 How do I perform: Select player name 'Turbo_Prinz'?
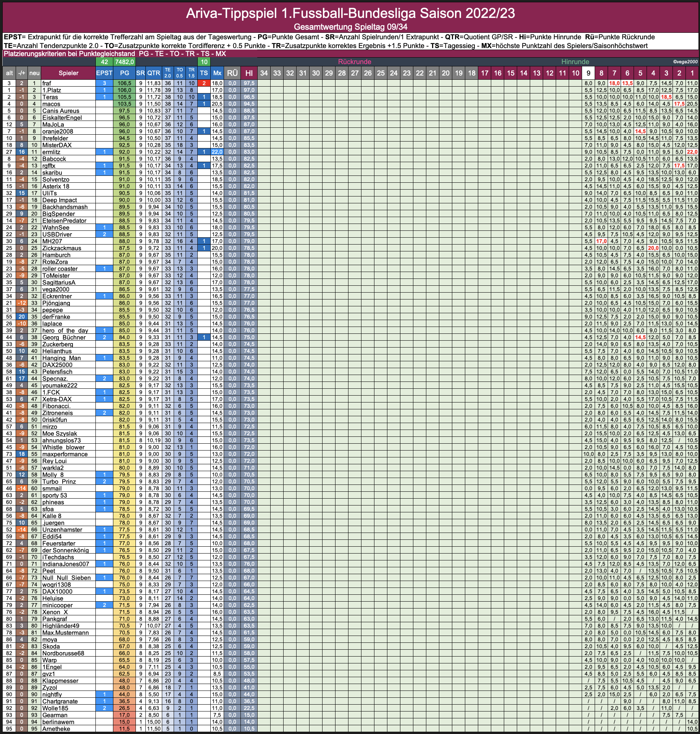pos(59,481)
